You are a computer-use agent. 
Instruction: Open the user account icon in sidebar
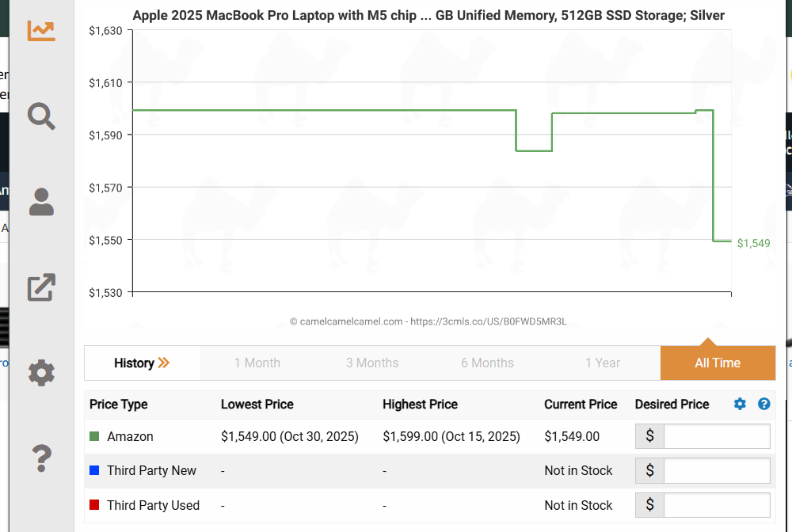41,203
